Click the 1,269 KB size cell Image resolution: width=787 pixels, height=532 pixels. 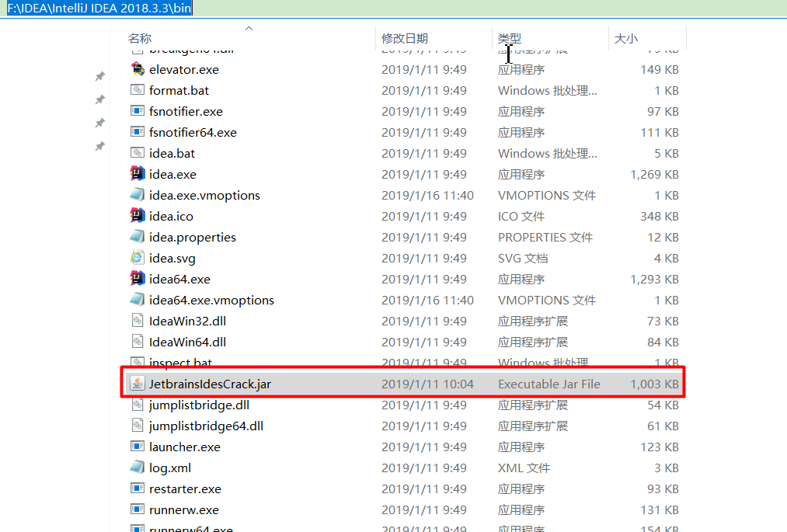pos(654,174)
